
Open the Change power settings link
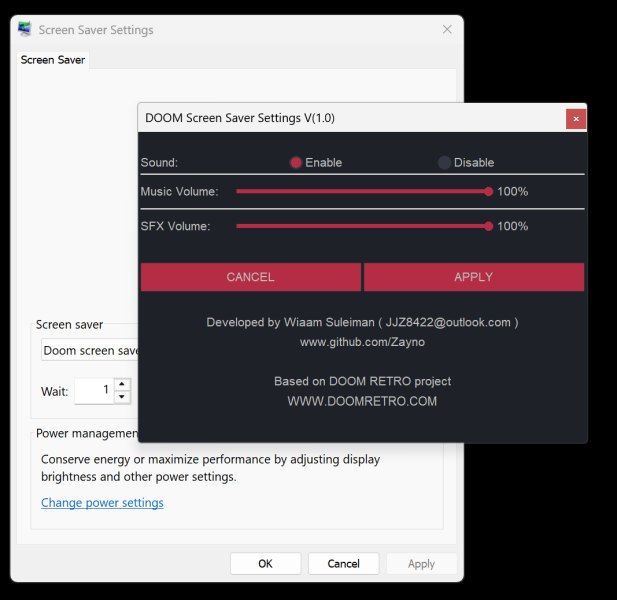(x=102, y=503)
